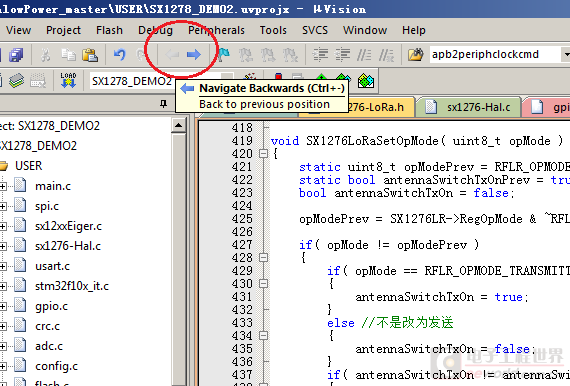Viewport: 570px width, 386px height.
Task: Open the Manage Project Items colored-boxes icon
Action: click(x=366, y=81)
